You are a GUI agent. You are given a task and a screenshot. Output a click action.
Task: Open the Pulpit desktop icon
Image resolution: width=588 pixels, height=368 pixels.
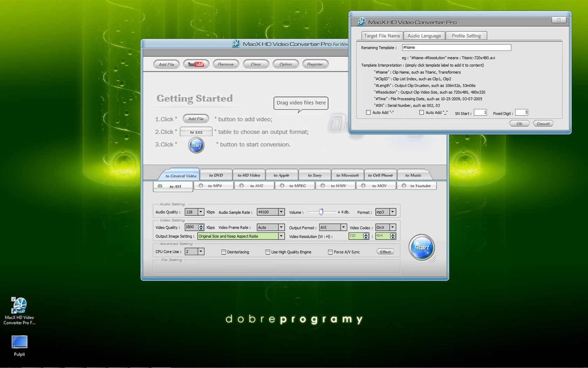coord(19,346)
